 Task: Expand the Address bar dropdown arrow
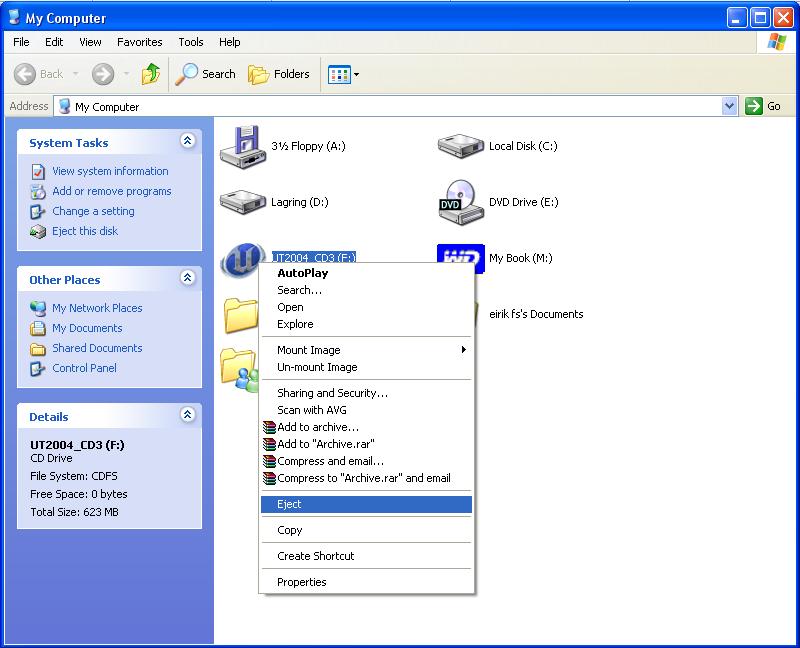729,106
